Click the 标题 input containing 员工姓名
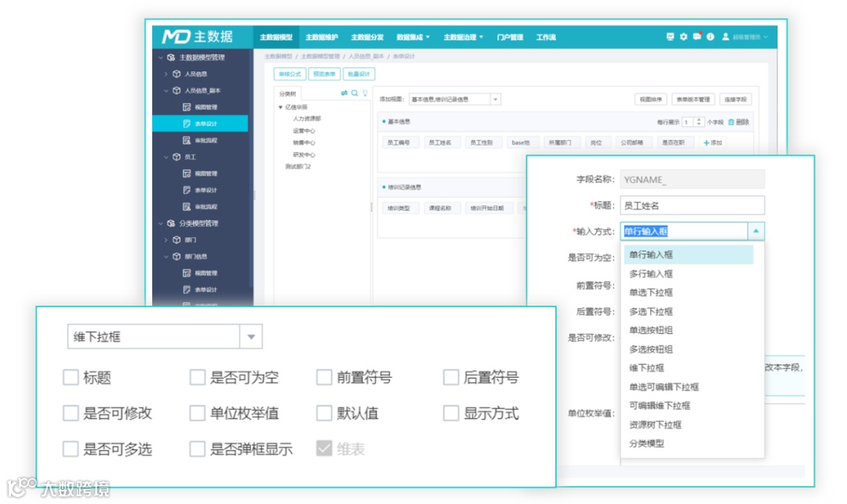 coord(692,205)
